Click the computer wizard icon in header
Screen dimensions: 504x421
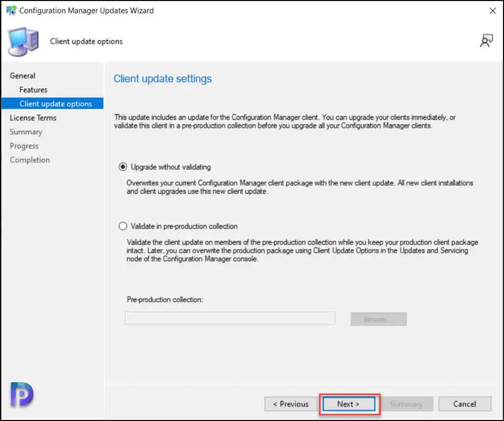click(23, 42)
